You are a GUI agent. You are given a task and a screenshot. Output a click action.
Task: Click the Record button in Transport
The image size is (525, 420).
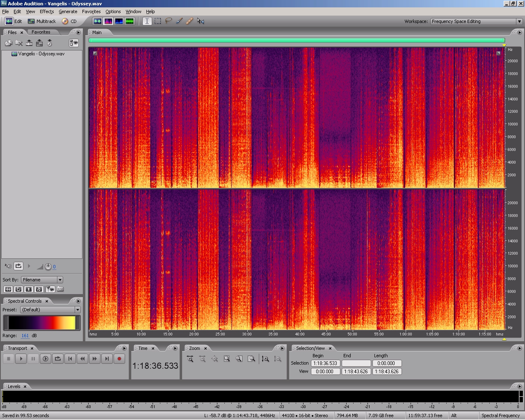[119, 359]
